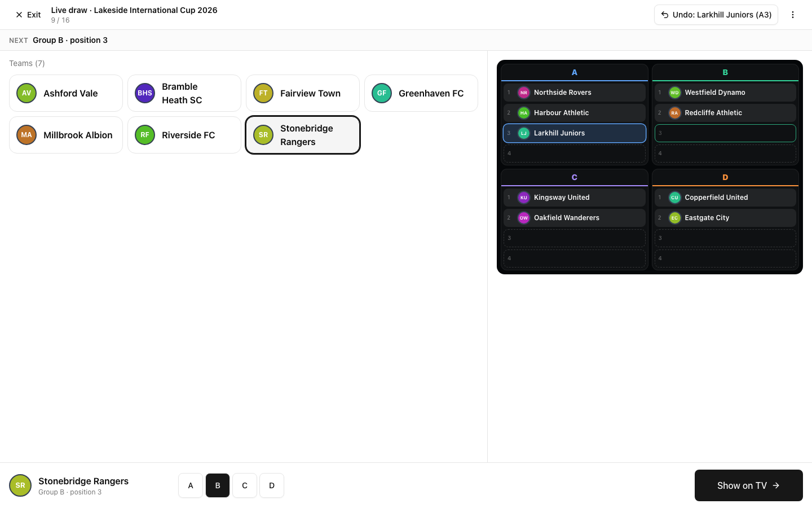Click the RA badge beside Redcliffe Athletic
This screenshot has width=812, height=508.
[x=674, y=113]
